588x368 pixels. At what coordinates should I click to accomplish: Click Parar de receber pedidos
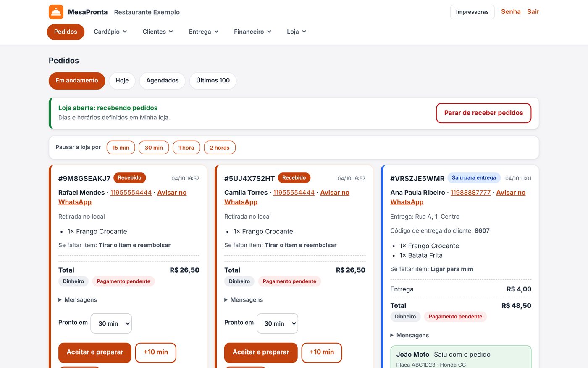tap(484, 113)
